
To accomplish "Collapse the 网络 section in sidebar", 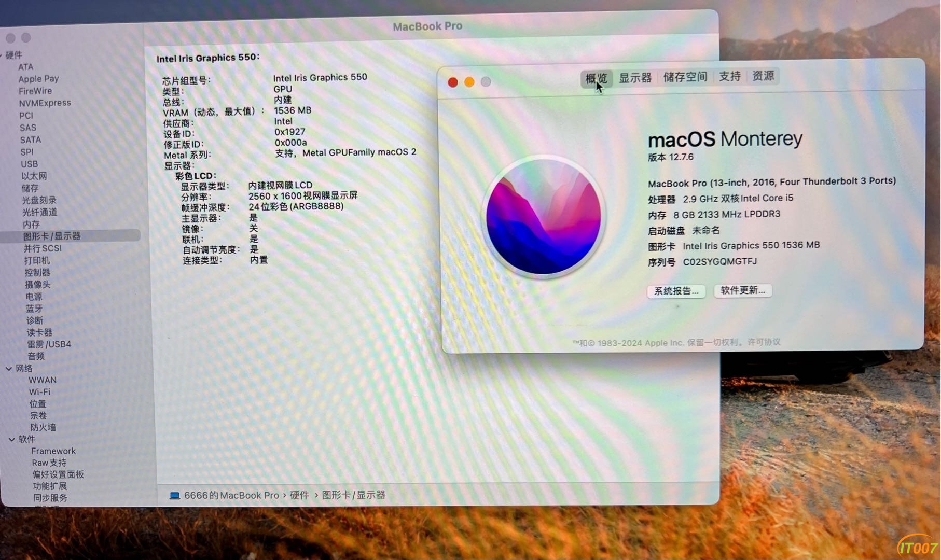I will (9, 369).
